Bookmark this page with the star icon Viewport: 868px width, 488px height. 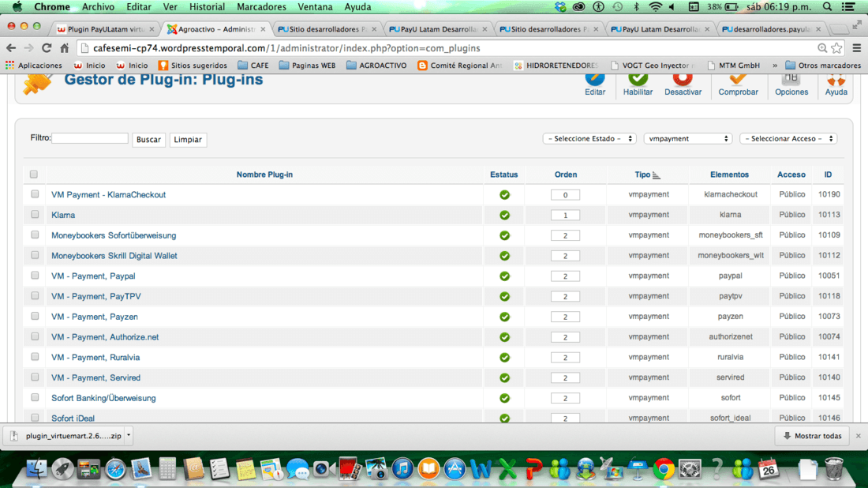point(836,48)
